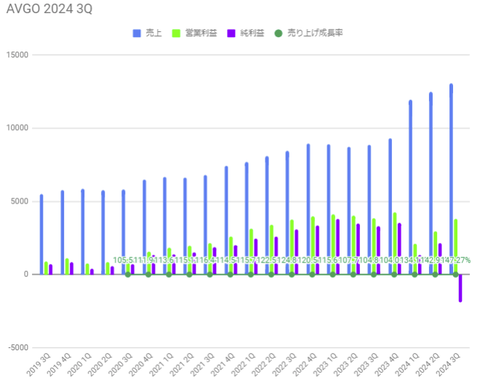
Task: Click the 10000 y-axis label
Action: pos(18,128)
